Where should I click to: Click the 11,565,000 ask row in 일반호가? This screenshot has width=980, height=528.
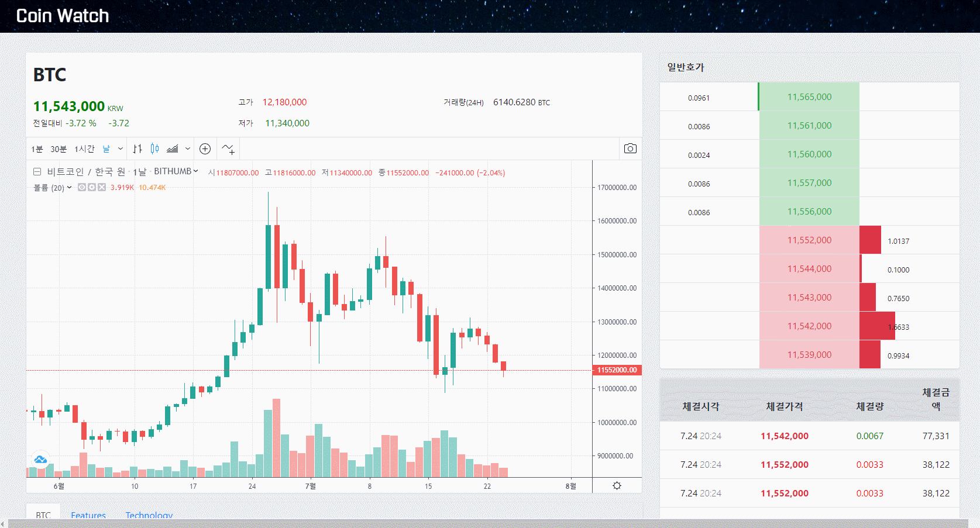[809, 96]
